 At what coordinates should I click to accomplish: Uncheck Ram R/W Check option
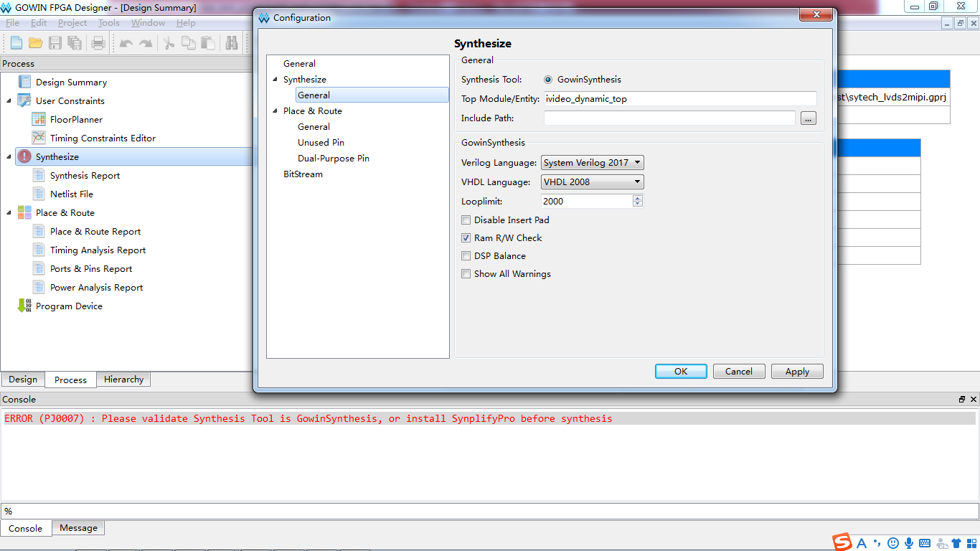point(466,238)
